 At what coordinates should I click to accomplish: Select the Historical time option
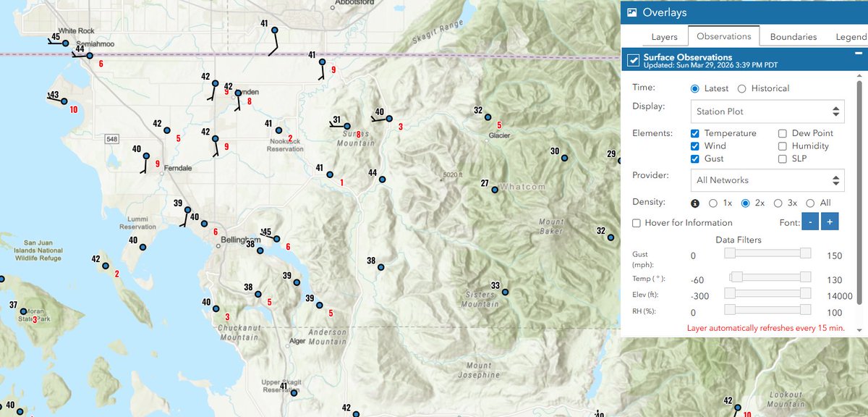tap(741, 87)
